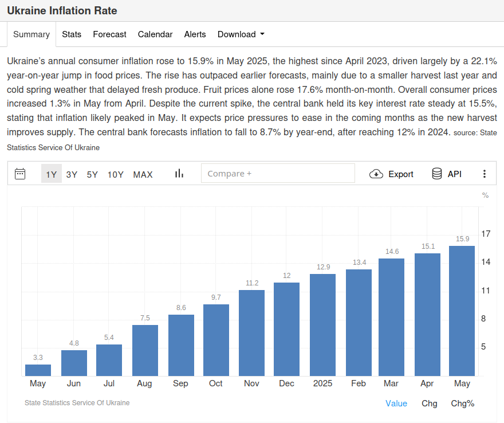
Task: Click the 2025 January bar (12.9)
Action: pos(322,325)
